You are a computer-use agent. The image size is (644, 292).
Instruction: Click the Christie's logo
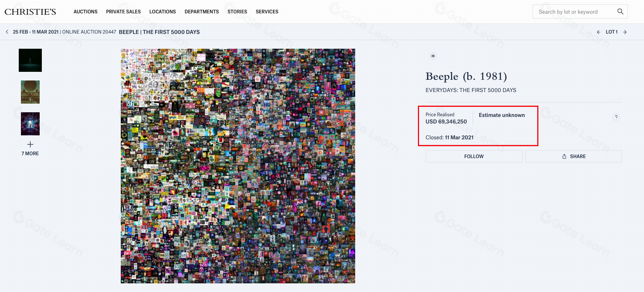(30, 12)
